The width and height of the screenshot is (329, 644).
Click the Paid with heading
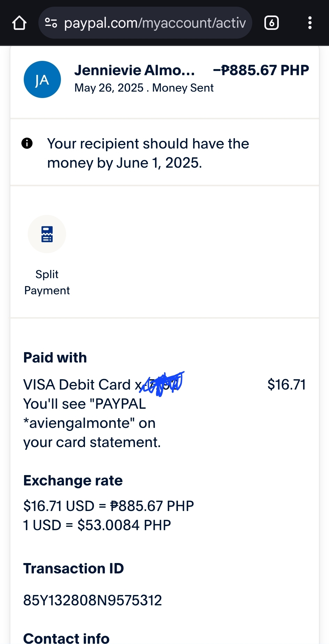click(x=55, y=358)
